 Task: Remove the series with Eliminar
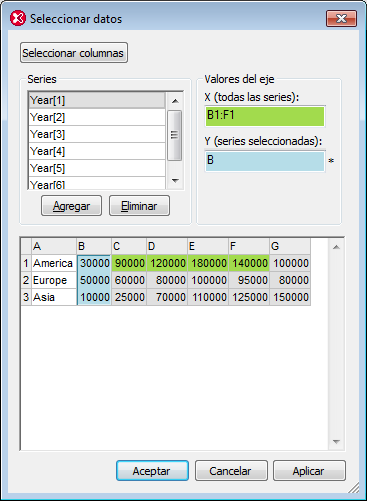139,206
